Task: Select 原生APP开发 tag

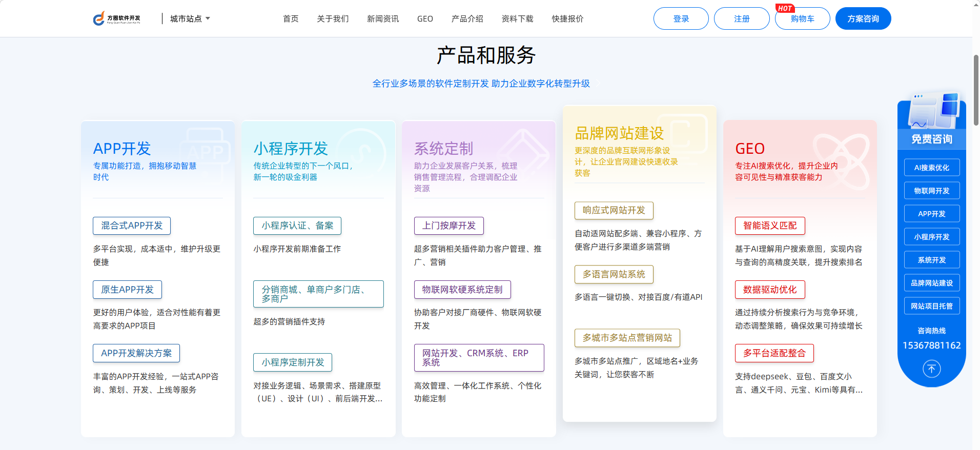Action: click(x=127, y=290)
